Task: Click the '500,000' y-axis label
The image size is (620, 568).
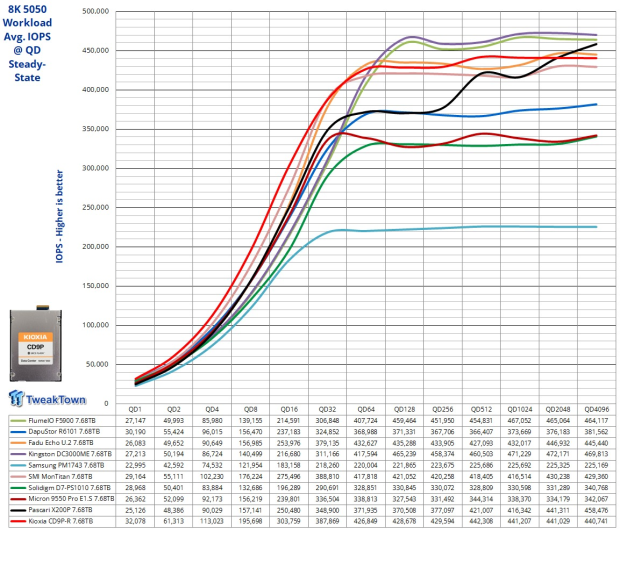Action: [x=96, y=11]
